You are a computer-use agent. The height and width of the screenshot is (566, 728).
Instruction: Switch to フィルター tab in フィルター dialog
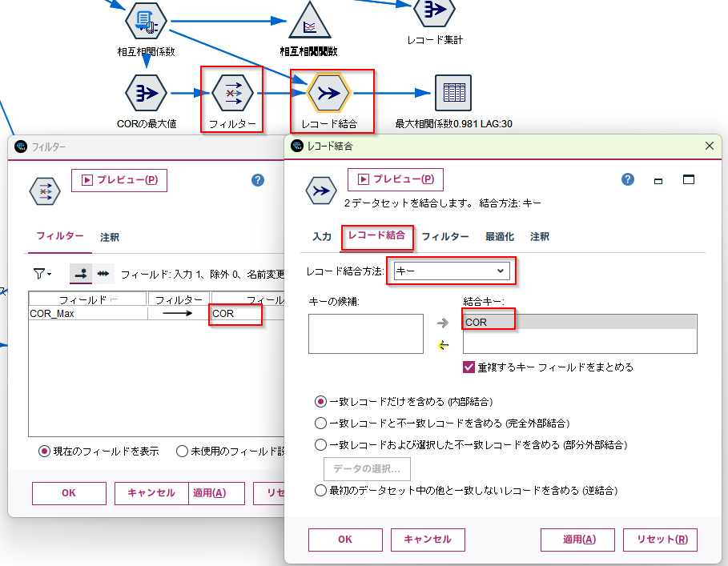60,237
